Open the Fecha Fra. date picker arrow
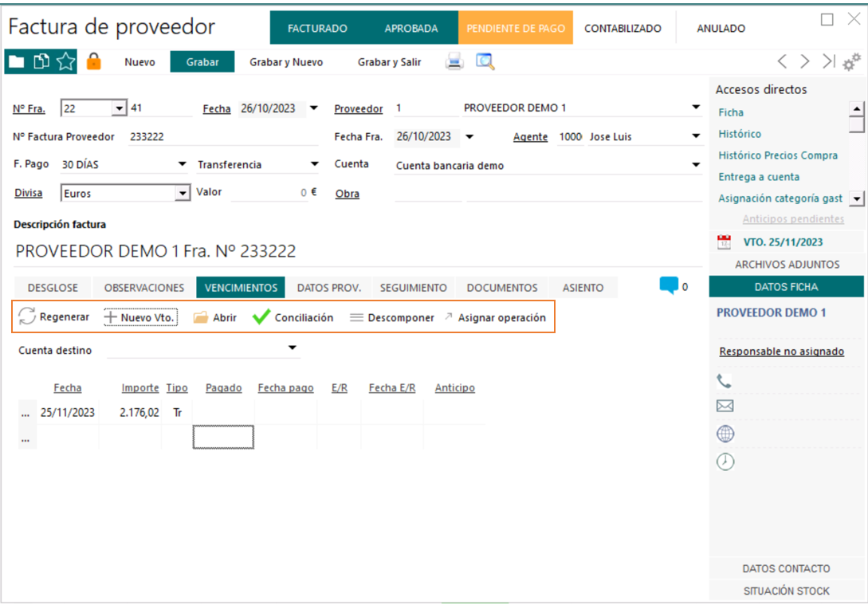The width and height of the screenshot is (868, 605). (469, 137)
